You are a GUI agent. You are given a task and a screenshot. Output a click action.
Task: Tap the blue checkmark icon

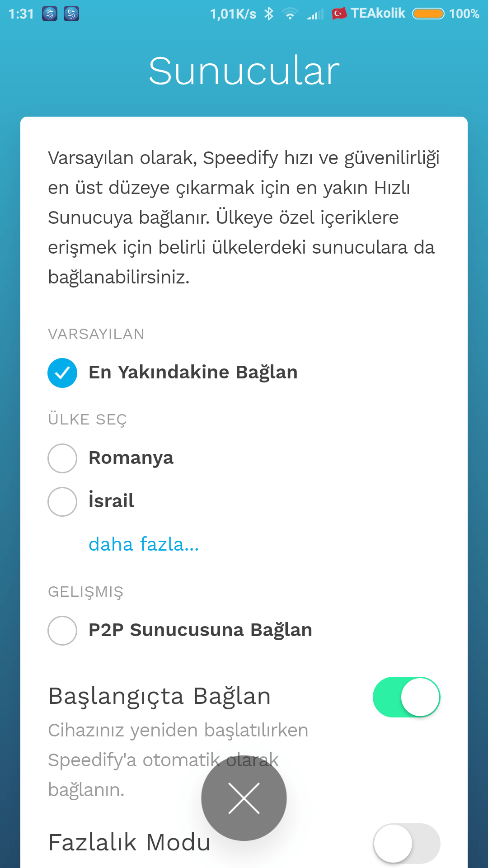[62, 373]
